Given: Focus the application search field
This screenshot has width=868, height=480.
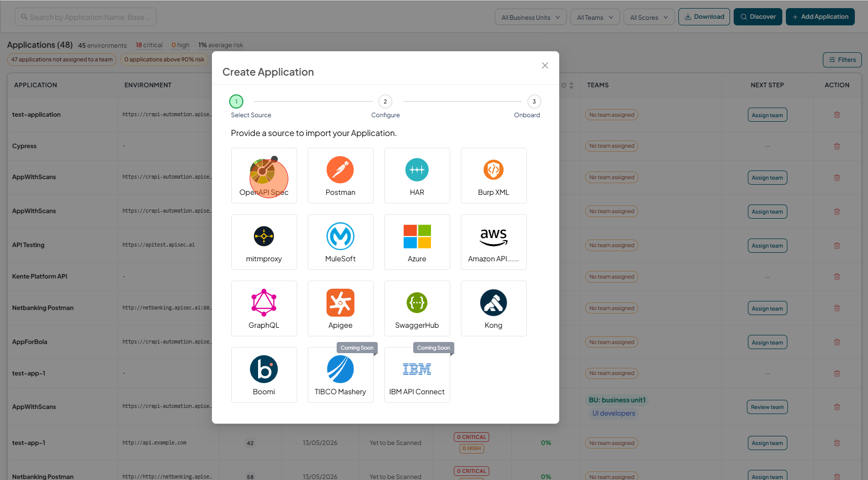Looking at the screenshot, I should pos(86,17).
